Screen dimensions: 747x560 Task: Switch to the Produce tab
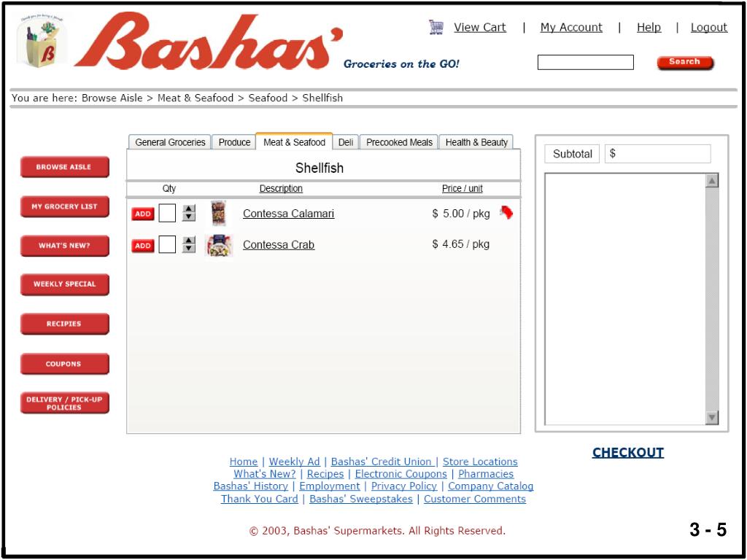click(234, 142)
